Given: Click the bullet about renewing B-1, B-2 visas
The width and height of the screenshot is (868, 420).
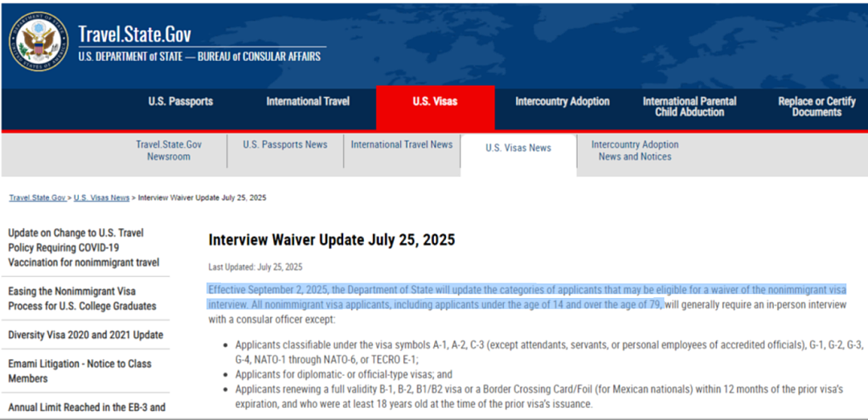Looking at the screenshot, I should pyautogui.click(x=539, y=397).
